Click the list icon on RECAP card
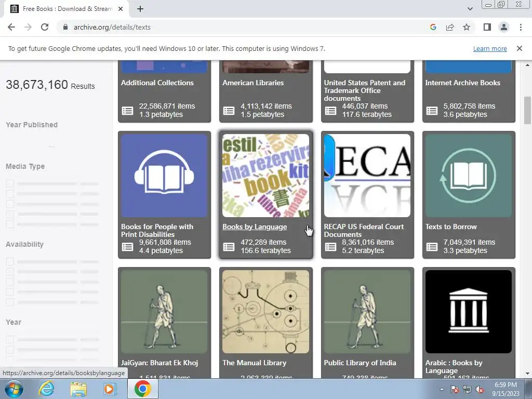The width and height of the screenshot is (532, 399). pyautogui.click(x=330, y=247)
